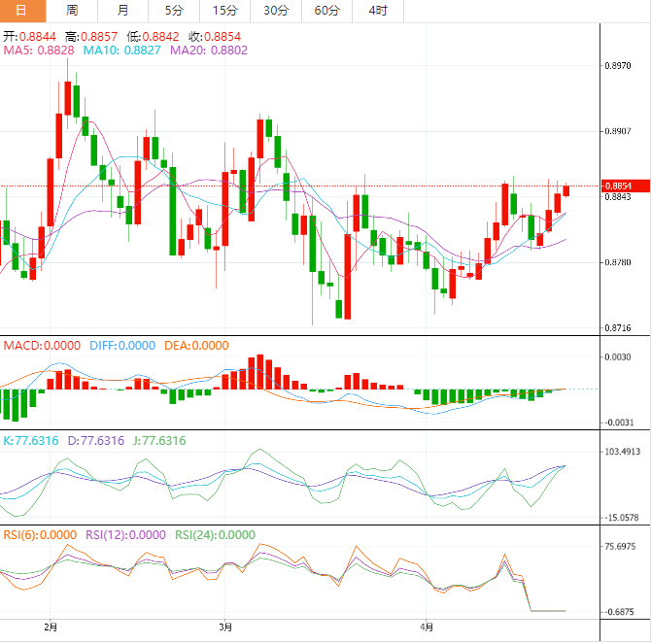Switch to the 周 weekly chart tab

(x=72, y=11)
